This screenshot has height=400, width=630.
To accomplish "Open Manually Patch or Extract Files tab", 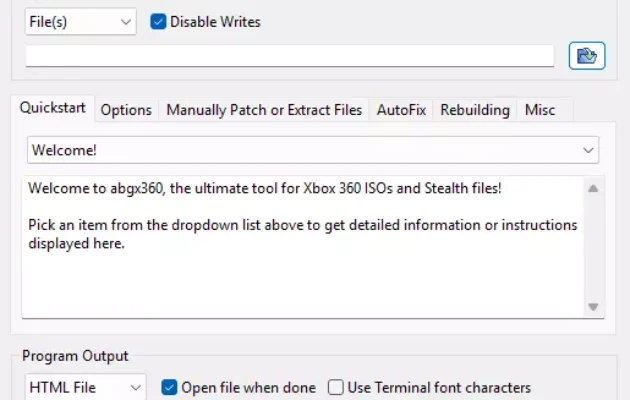I will (264, 110).
